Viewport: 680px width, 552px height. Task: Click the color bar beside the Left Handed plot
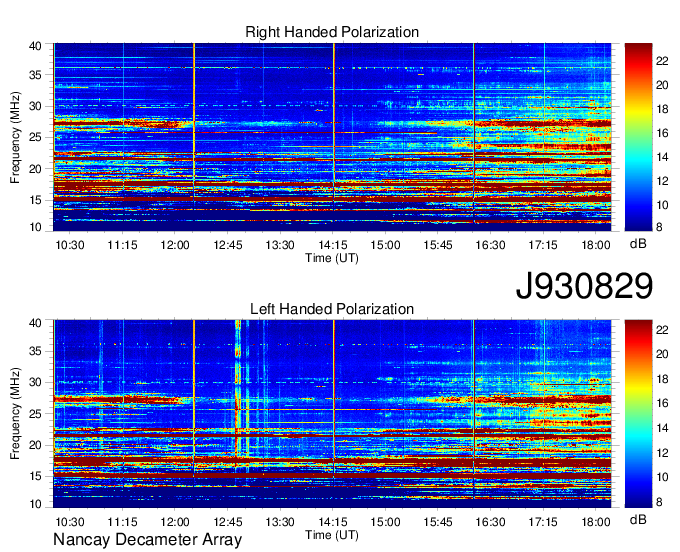click(x=638, y=414)
